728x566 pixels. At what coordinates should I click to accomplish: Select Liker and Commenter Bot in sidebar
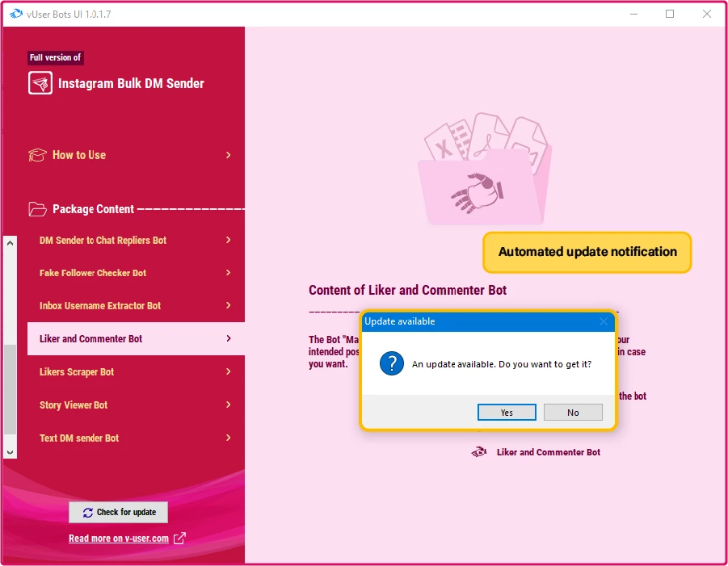click(136, 338)
